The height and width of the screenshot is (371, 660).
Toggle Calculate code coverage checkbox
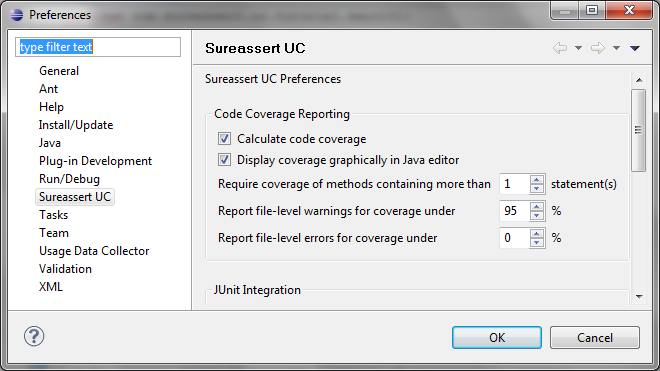[x=224, y=139]
